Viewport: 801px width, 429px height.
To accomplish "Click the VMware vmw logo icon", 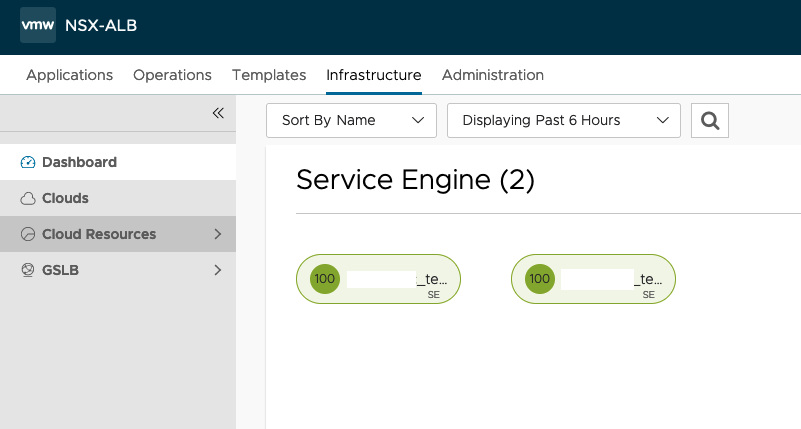I will (x=38, y=25).
